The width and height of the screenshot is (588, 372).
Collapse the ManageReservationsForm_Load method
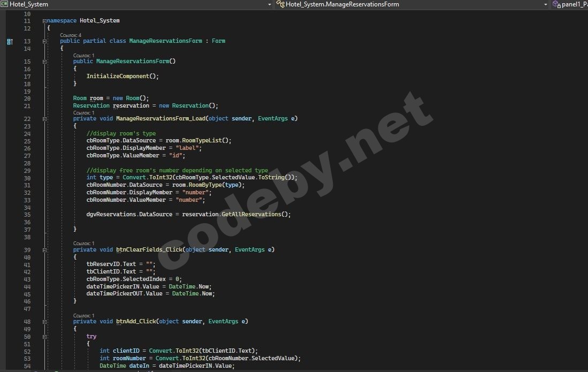[44, 119]
